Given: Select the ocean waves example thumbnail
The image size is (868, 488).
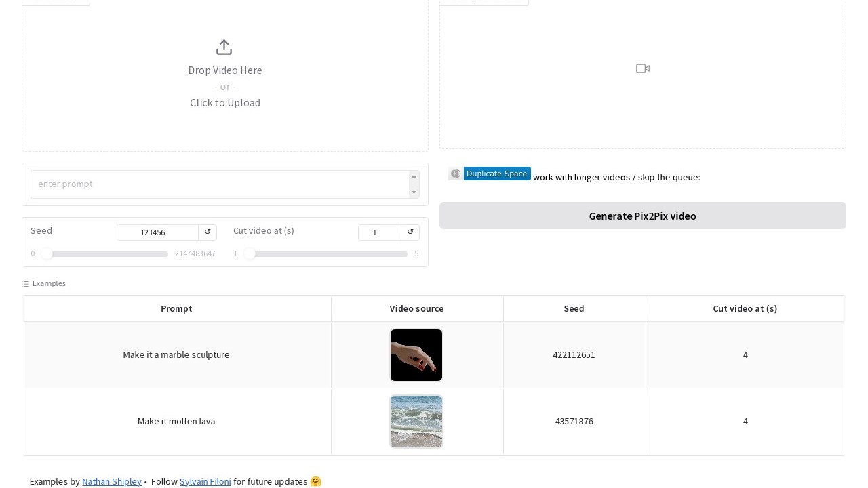Looking at the screenshot, I should (x=416, y=422).
